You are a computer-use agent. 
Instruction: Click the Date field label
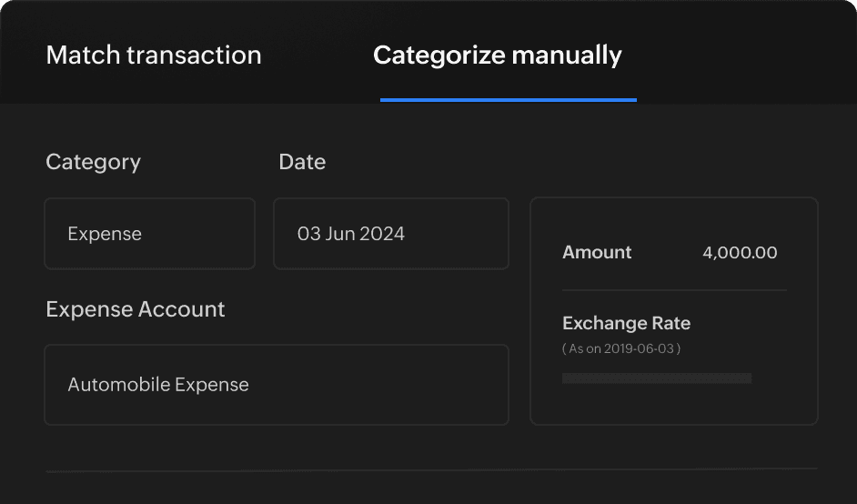coord(301,162)
